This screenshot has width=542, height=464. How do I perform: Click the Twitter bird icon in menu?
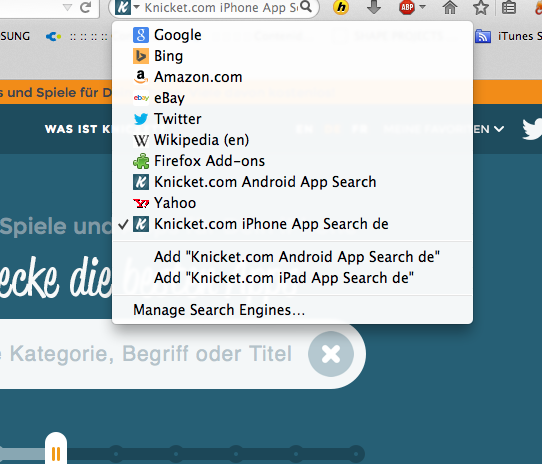point(141,119)
